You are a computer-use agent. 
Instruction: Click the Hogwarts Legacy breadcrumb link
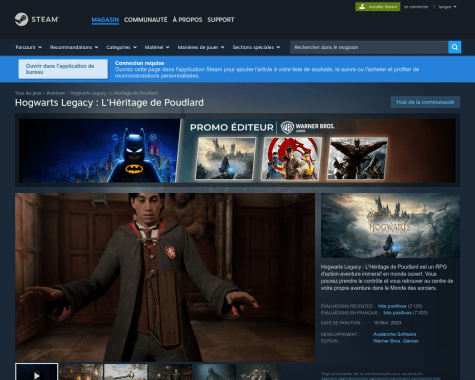pos(114,93)
